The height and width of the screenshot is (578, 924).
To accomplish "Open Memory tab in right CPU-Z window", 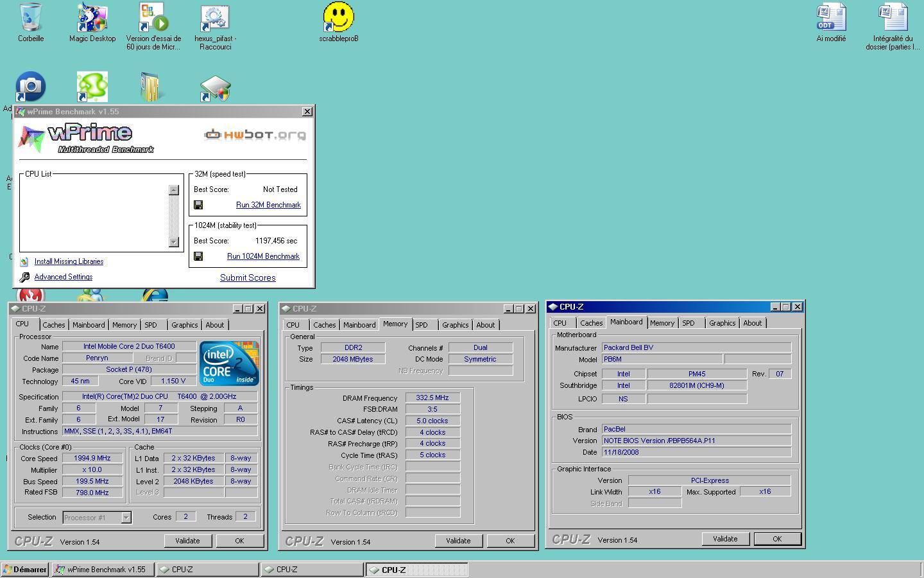I will click(x=662, y=323).
